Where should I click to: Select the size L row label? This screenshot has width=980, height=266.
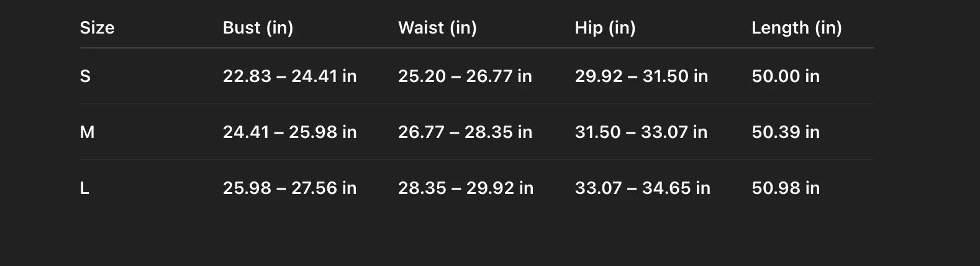click(x=84, y=188)
